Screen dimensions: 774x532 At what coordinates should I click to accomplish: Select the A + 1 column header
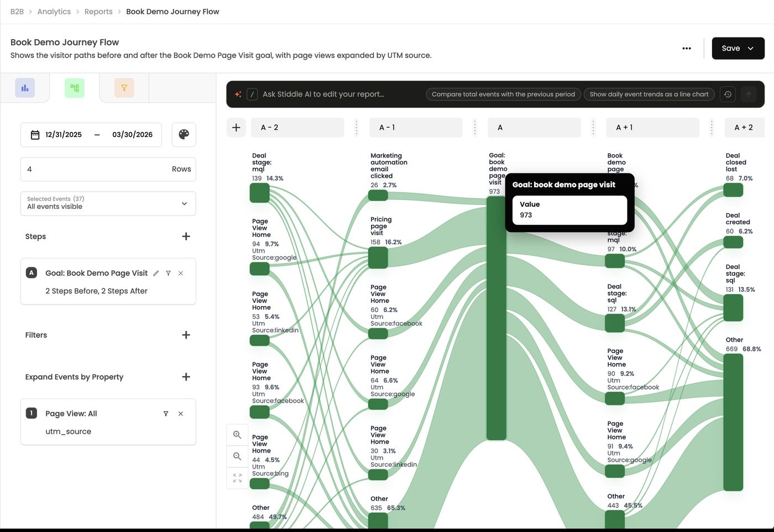(653, 128)
